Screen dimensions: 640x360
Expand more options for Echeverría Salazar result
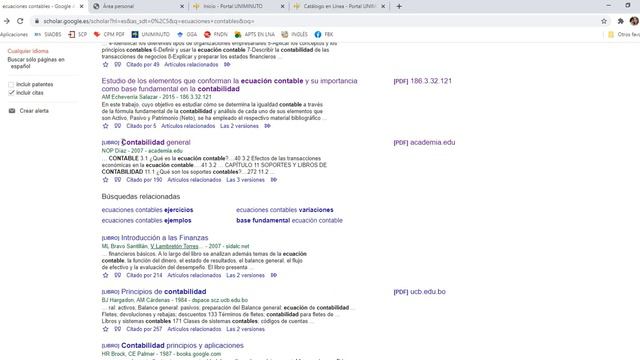pos(267,126)
